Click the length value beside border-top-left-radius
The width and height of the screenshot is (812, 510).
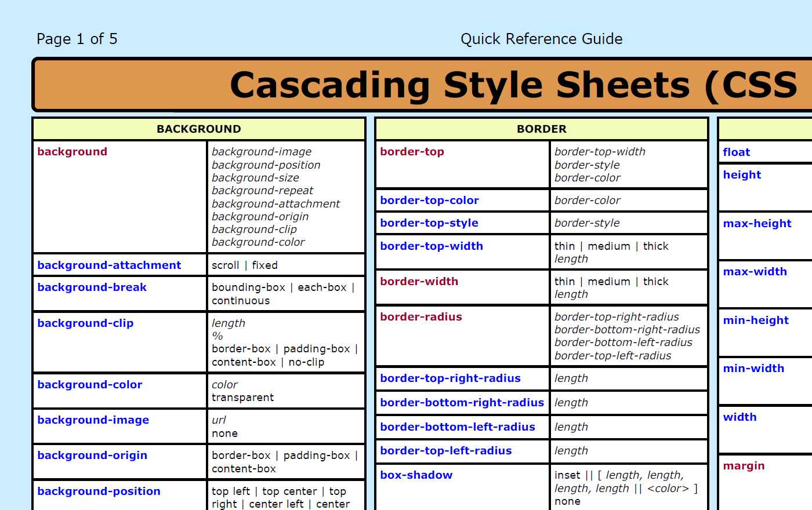click(571, 451)
